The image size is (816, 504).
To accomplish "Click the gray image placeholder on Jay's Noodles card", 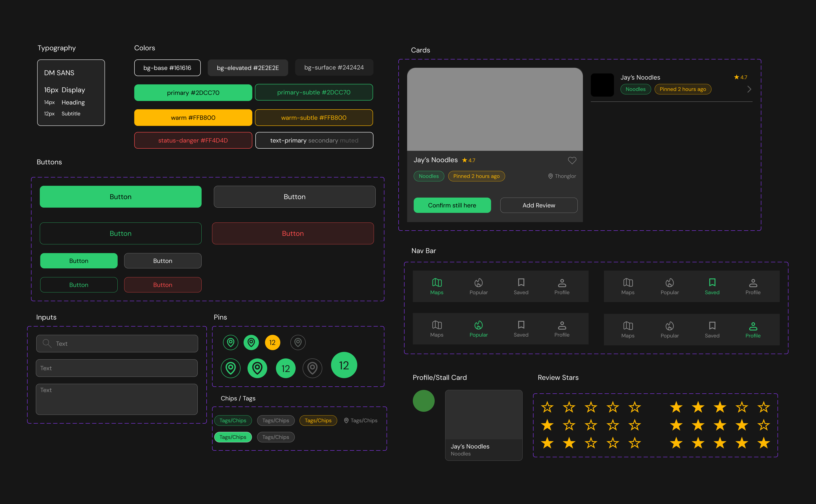I will tap(495, 109).
